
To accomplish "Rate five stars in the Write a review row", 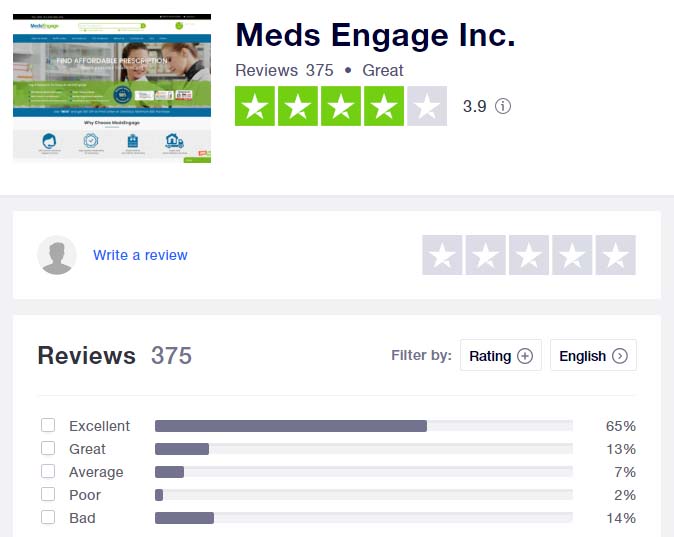I will coord(615,255).
